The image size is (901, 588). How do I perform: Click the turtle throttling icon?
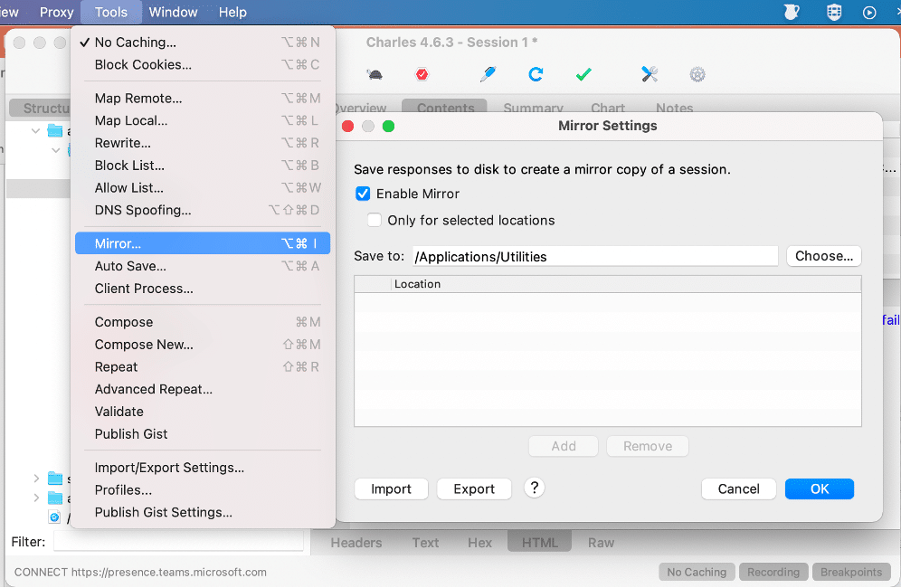375,75
